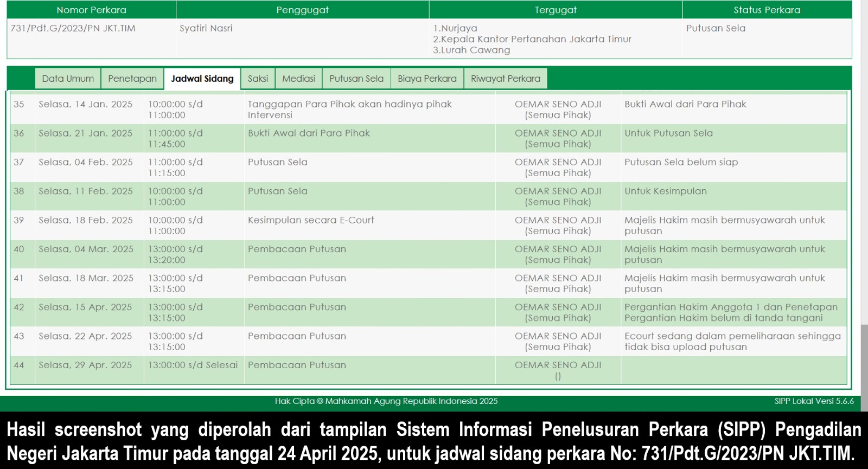Click the Ecourt sedang dalam pemeliharaan note
Image resolution: width=868 pixels, height=469 pixels.
coord(732,342)
